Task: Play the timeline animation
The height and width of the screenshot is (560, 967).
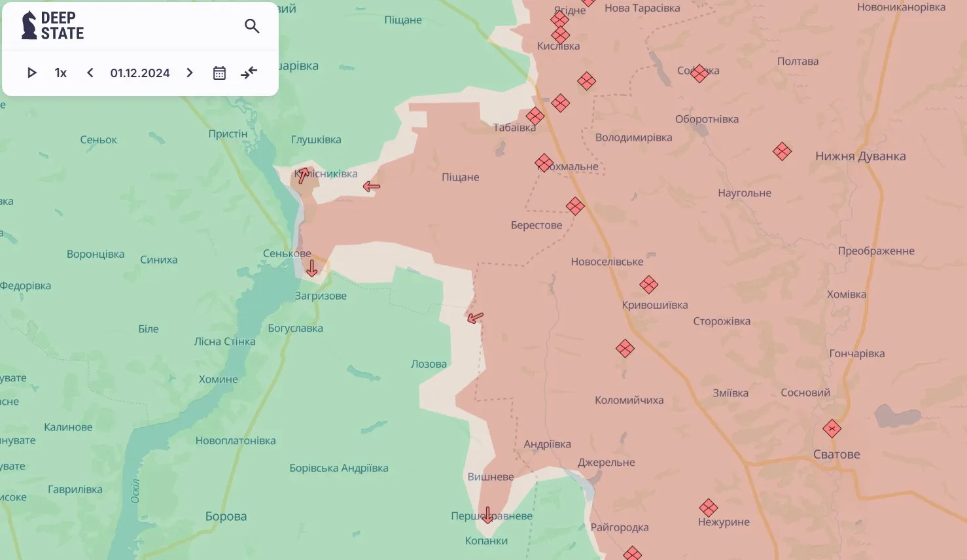Action: pyautogui.click(x=31, y=73)
